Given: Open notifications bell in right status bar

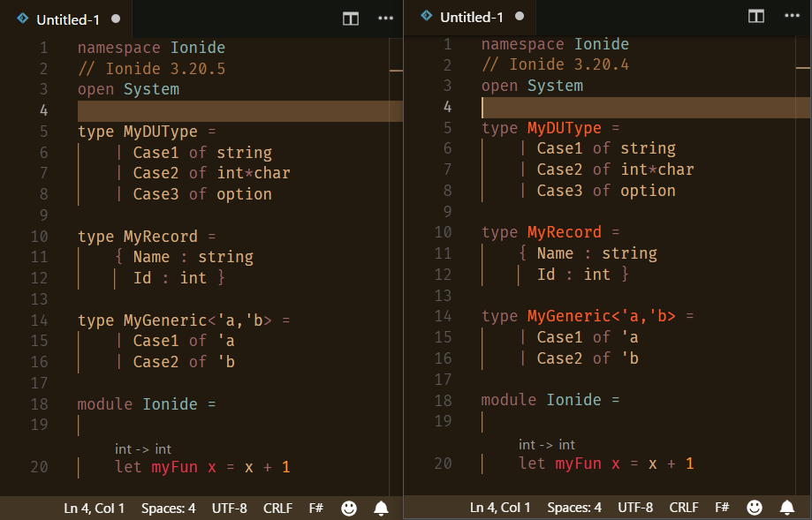Looking at the screenshot, I should [787, 508].
